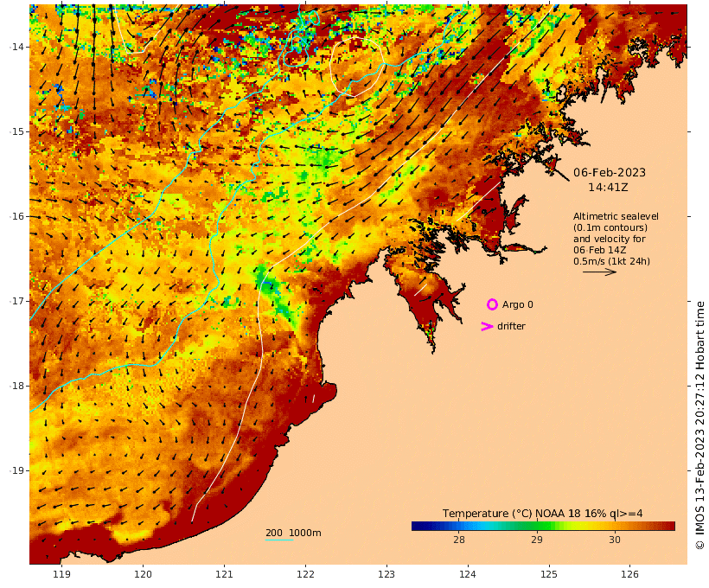Image resolution: width=709 pixels, height=588 pixels.
Task: Click latitude label -15
Action: (17, 131)
